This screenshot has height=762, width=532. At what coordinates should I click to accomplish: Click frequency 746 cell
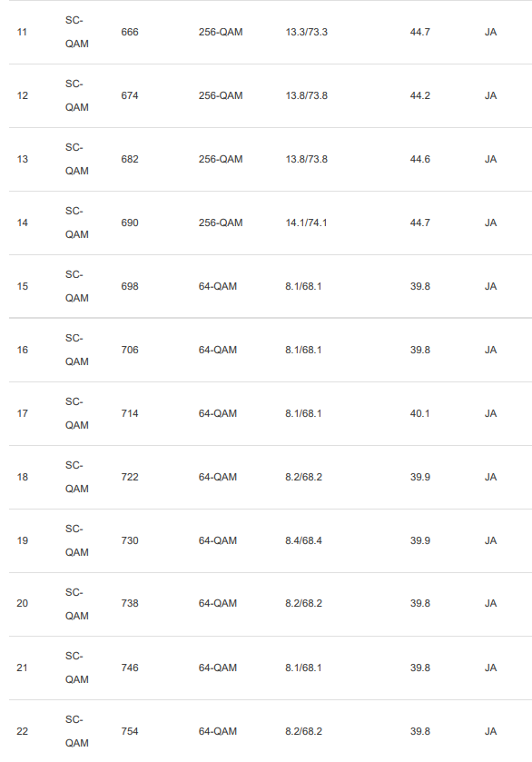pos(130,668)
